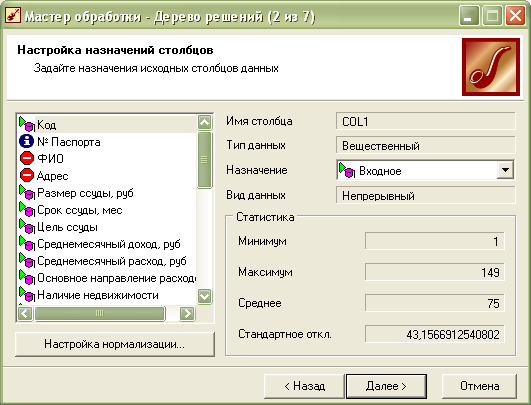Image resolution: width=531 pixels, height=405 pixels.
Task: Open Настройка нормализации settings
Action: pos(115,344)
